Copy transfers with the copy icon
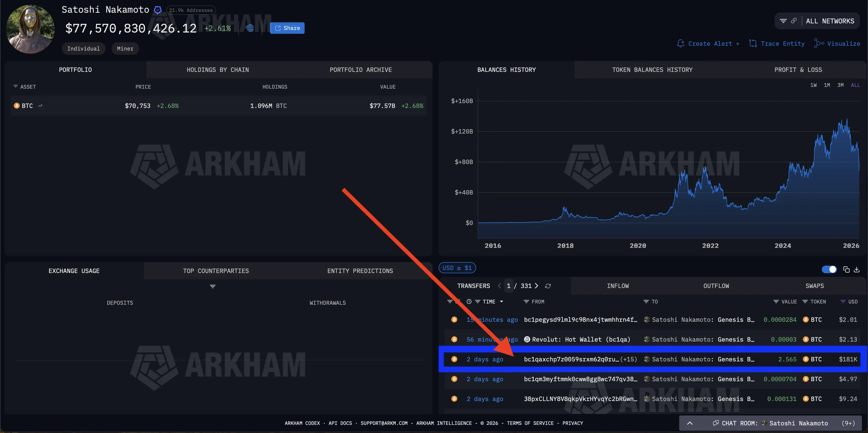 (x=846, y=269)
